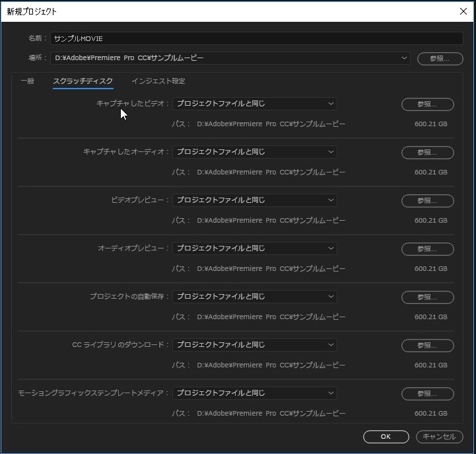The height and width of the screenshot is (454, 476).
Task: Open the オーディオプレビュー location dropdown
Action: point(254,248)
